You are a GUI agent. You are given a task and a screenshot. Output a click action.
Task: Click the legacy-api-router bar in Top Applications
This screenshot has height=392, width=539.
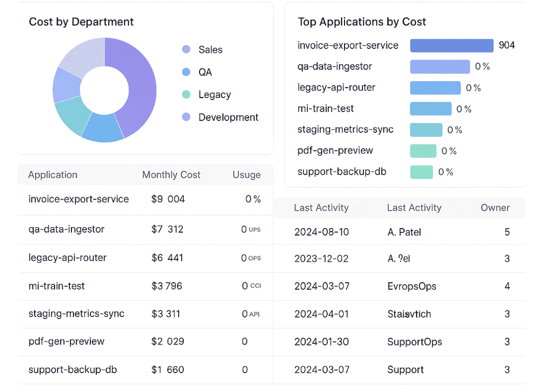[435, 88]
